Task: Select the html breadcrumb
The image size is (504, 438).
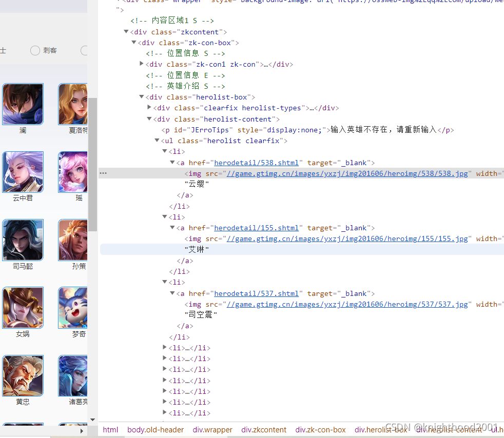Action: (110, 430)
